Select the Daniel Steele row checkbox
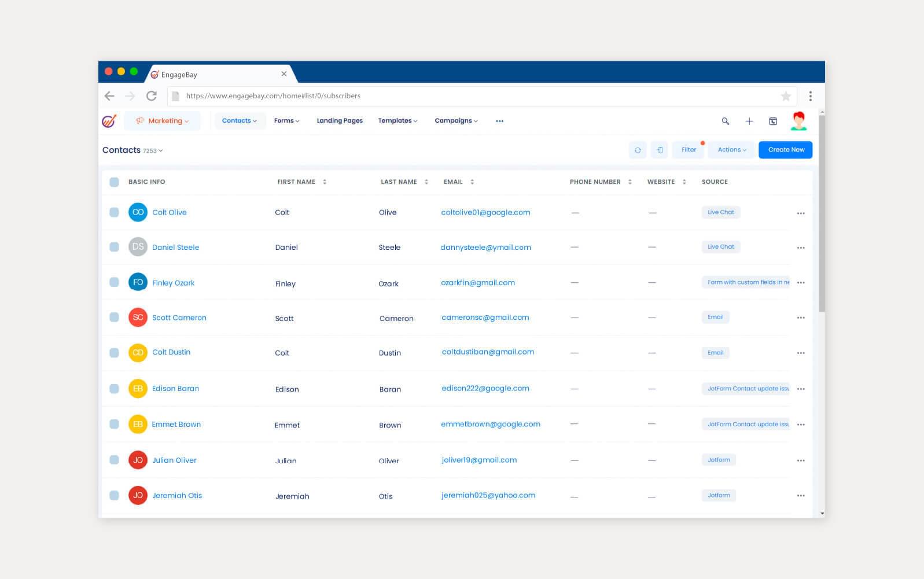Image resolution: width=924 pixels, height=579 pixels. 114,247
